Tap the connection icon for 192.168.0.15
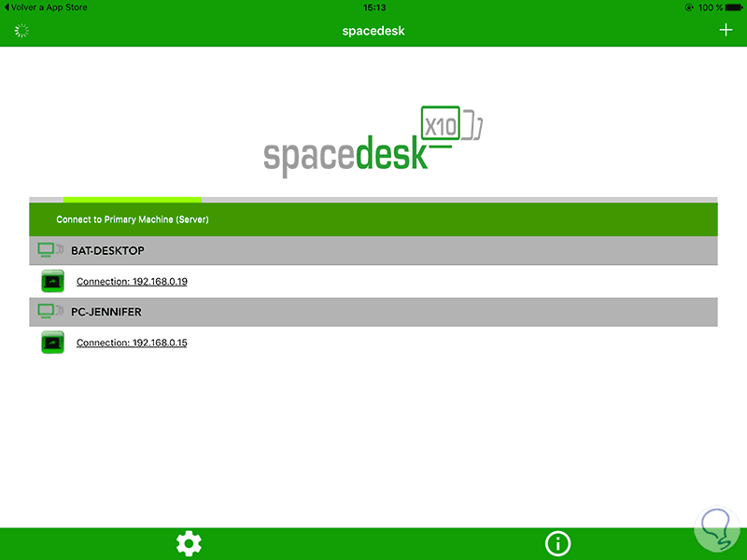747x560 pixels. (x=52, y=343)
